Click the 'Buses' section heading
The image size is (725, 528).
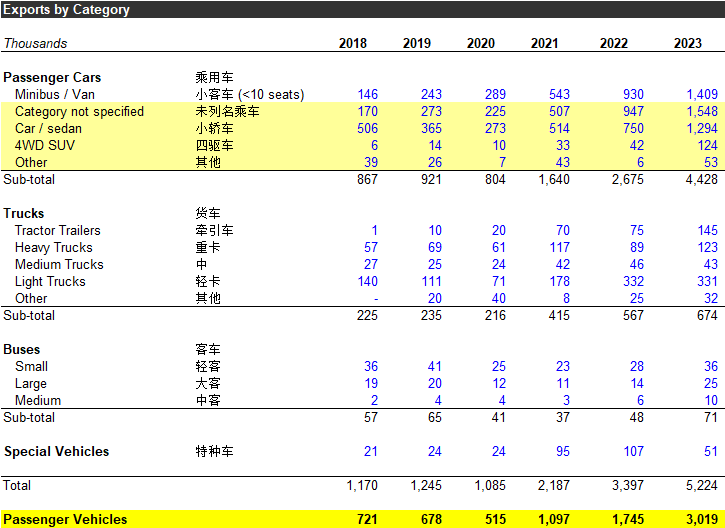(x=21, y=350)
